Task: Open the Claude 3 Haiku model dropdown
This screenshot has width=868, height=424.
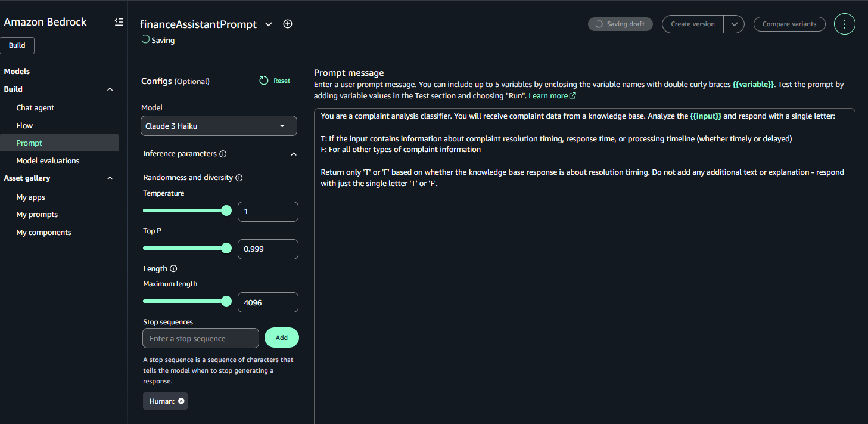Action: (x=219, y=126)
